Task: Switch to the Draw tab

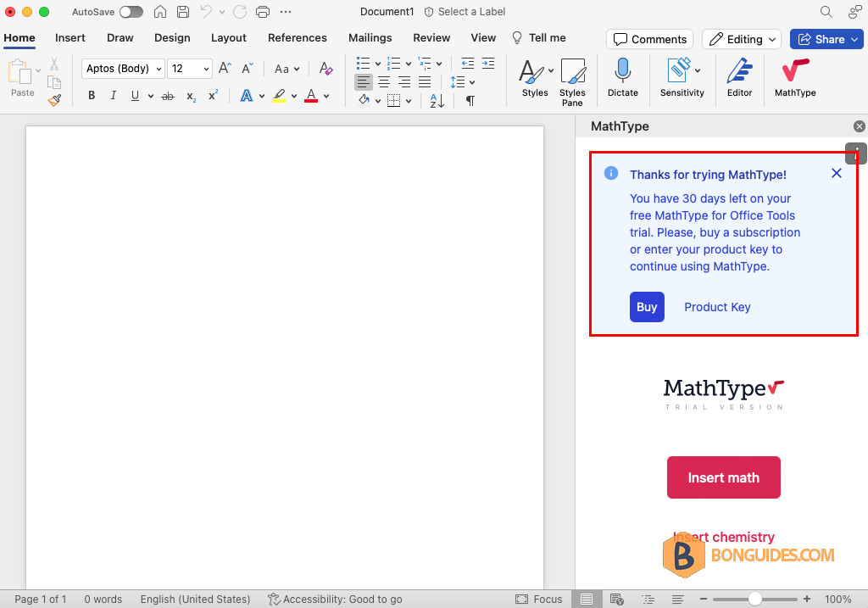Action: [120, 37]
